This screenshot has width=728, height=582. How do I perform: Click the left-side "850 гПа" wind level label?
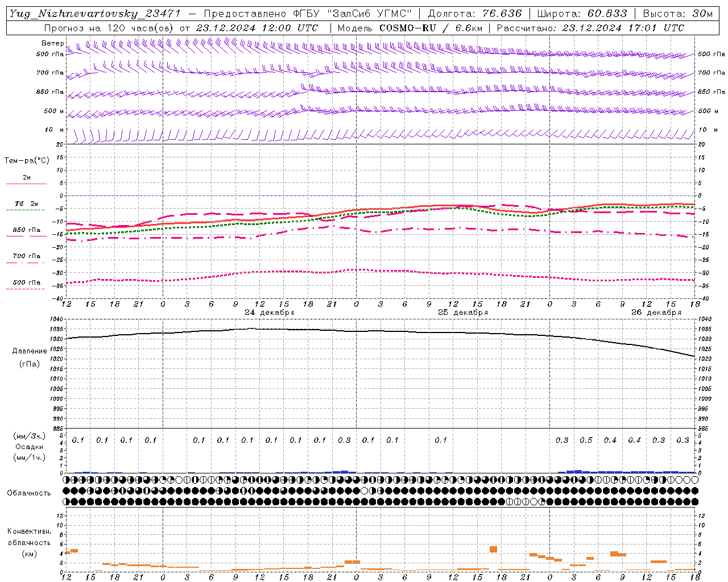point(50,92)
